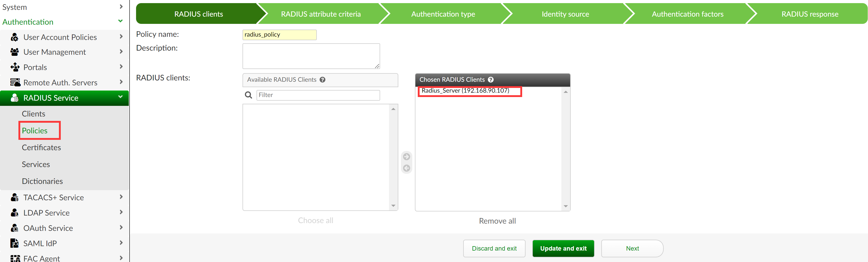The width and height of the screenshot is (868, 262).
Task: Expand the SAML IdP menu
Action: click(121, 243)
